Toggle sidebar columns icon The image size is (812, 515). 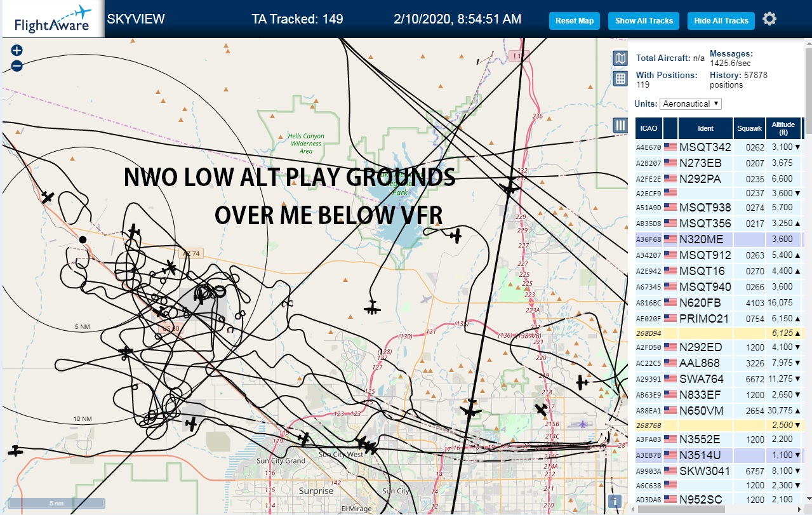620,125
